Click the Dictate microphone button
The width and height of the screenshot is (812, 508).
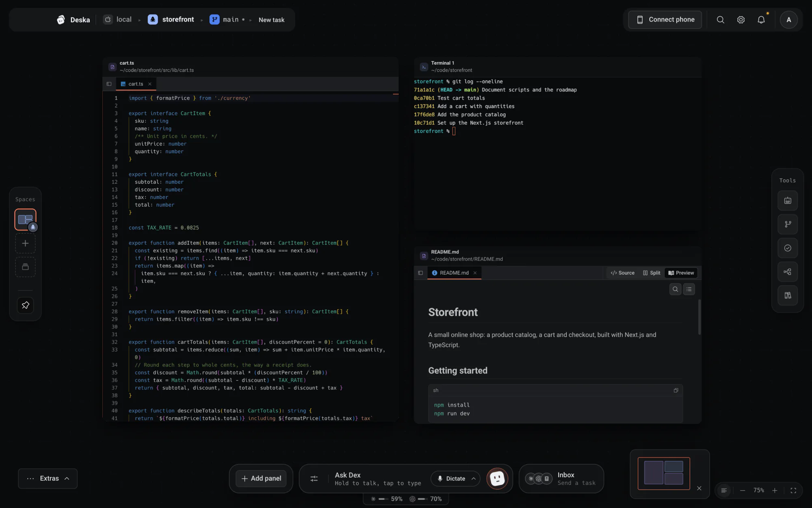tap(451, 479)
